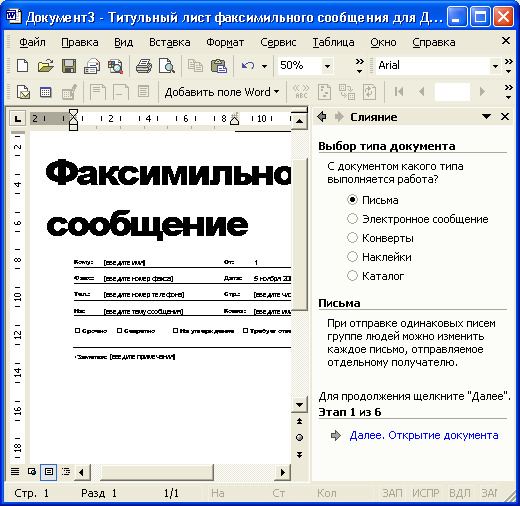Open mail merge main document setup icon

[23, 92]
